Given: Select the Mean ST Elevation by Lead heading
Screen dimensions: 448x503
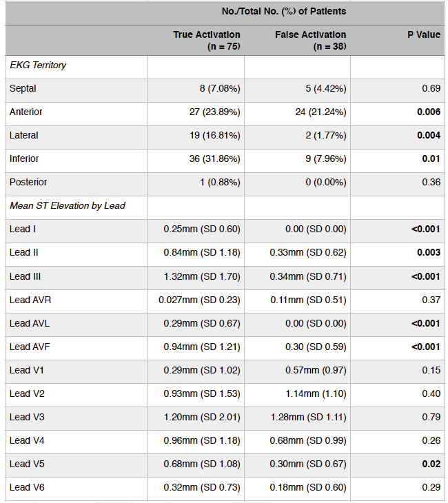Looking at the screenshot, I should (x=68, y=206).
